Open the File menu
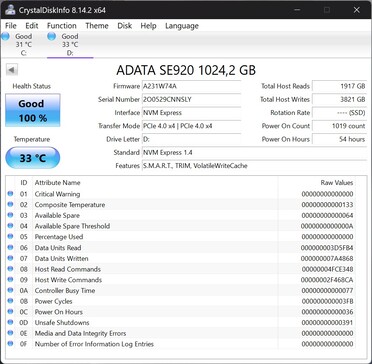This screenshot has height=364, width=372. click(x=11, y=26)
